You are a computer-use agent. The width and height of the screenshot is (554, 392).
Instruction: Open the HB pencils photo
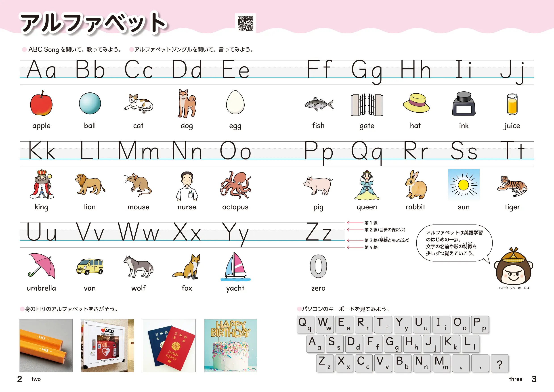pyautogui.click(x=46, y=345)
